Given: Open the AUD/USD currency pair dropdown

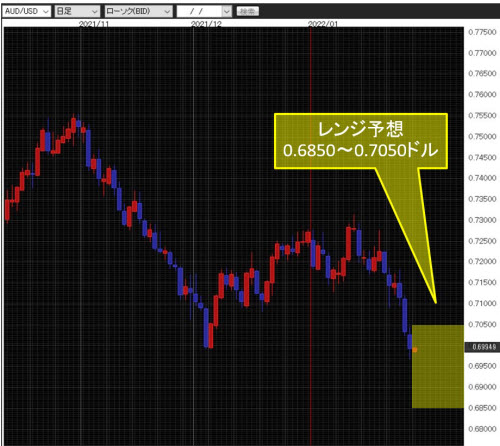Looking at the screenshot, I should 26,11.
